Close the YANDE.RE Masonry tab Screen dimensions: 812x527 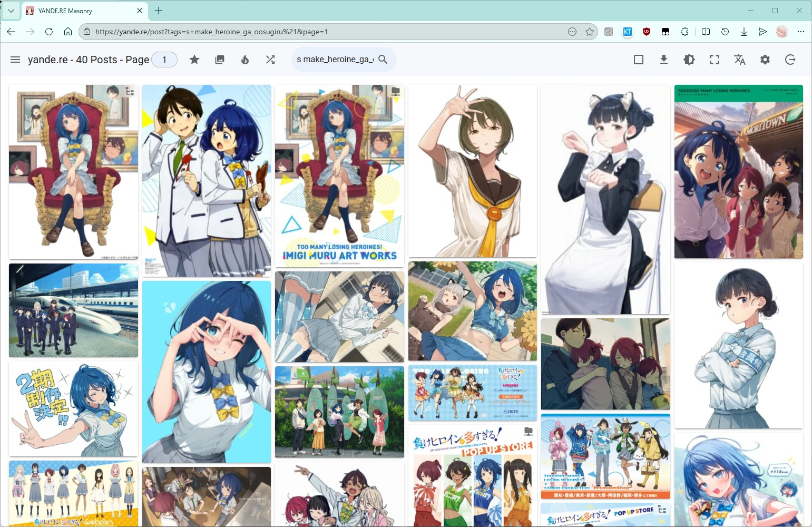point(140,11)
